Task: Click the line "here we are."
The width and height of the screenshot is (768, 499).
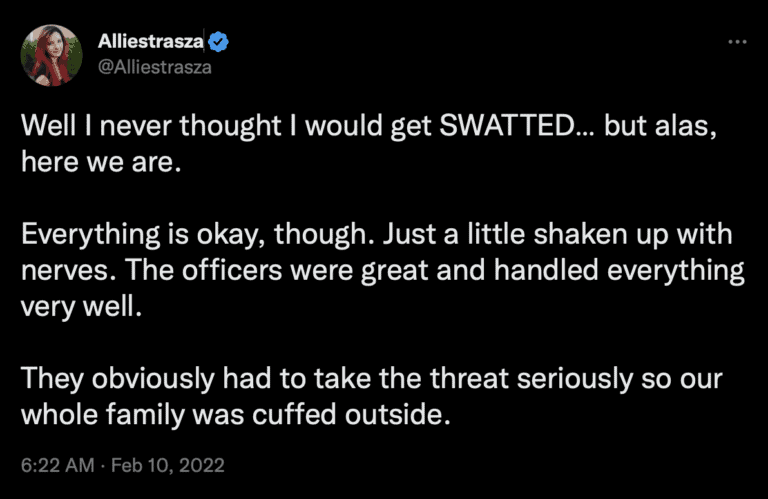Action: point(100,162)
